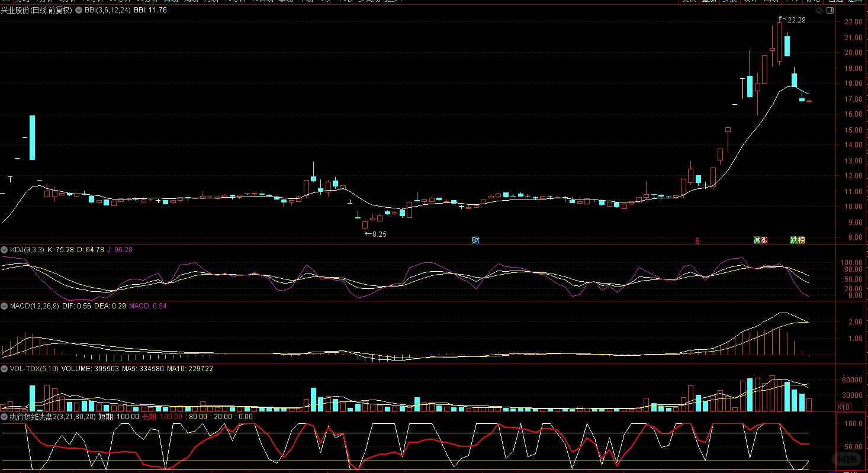This screenshot has height=473, width=868.
Task: Click the 8.25 low price annotation
Action: click(x=379, y=234)
